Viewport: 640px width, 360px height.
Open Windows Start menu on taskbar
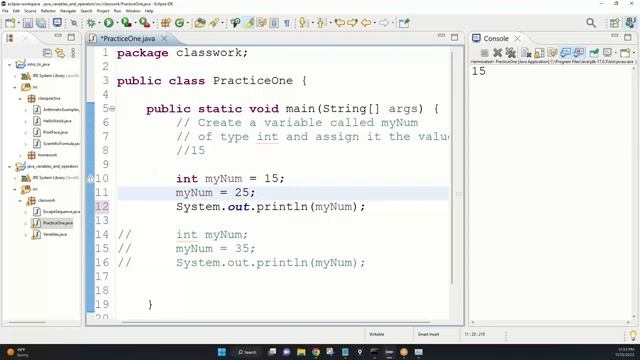[222, 352]
